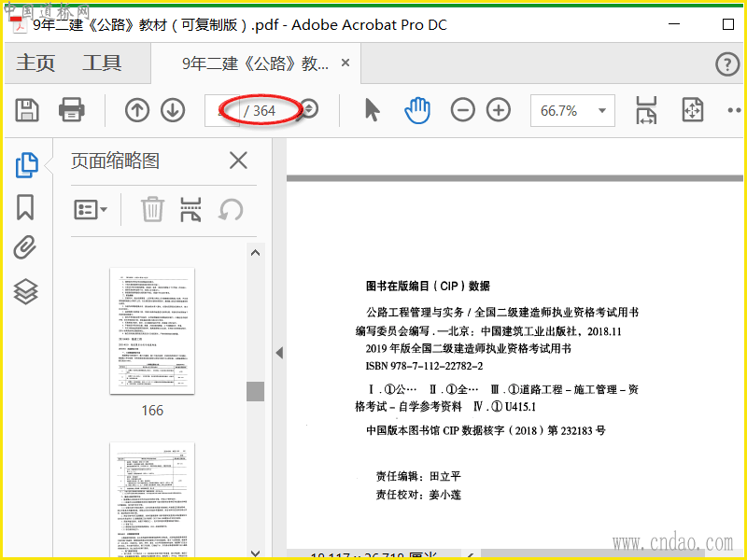Screen dimensions: 747x560
Task: Click the Rotate pages icon
Action: pos(231,210)
